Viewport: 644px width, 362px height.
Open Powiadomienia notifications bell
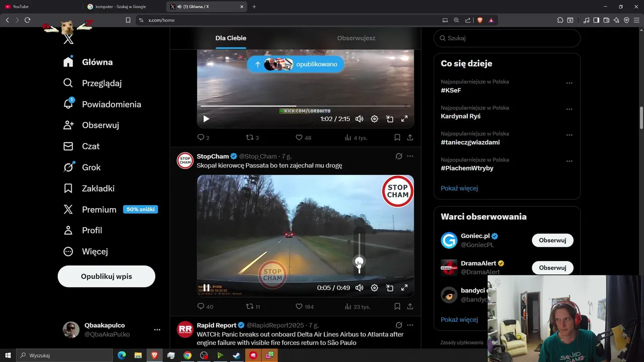click(x=102, y=104)
